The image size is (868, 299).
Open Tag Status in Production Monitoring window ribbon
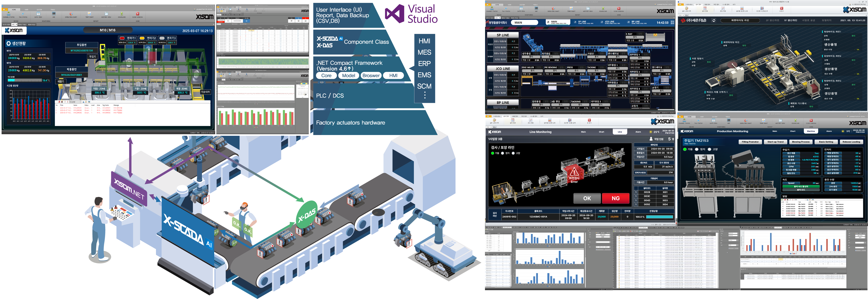(698, 121)
